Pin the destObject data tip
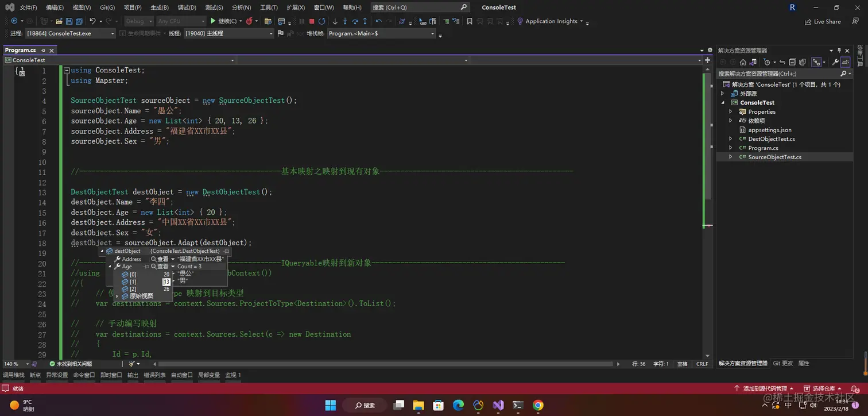The width and height of the screenshot is (868, 416). click(x=227, y=251)
